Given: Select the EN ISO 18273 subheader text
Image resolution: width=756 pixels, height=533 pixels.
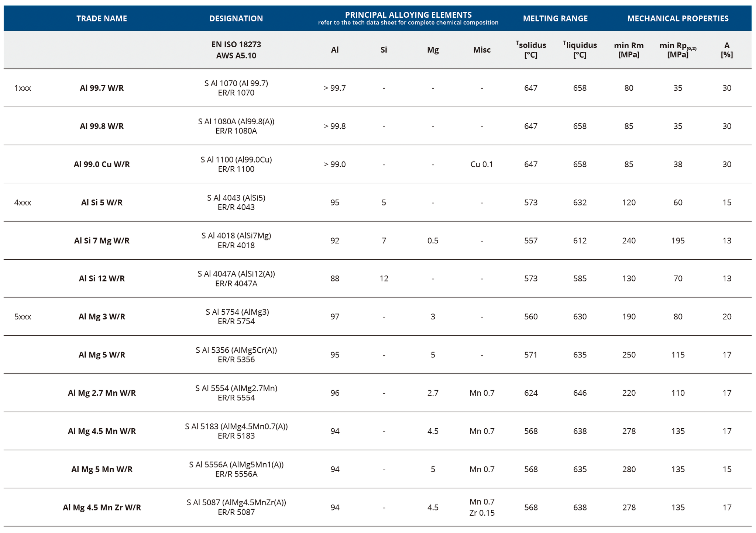Looking at the screenshot, I should click(236, 45).
